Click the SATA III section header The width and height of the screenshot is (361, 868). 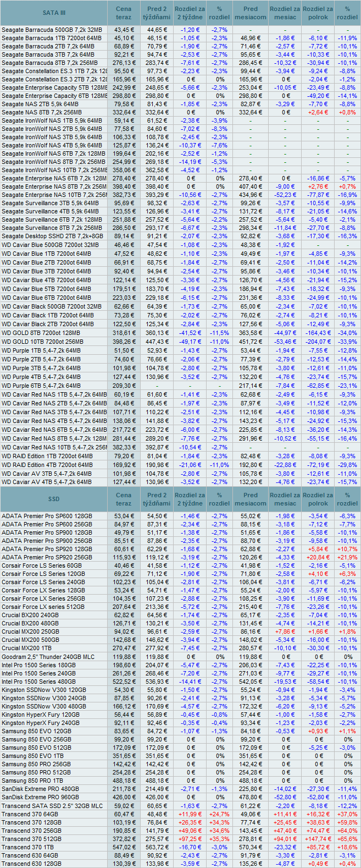pyautogui.click(x=54, y=13)
